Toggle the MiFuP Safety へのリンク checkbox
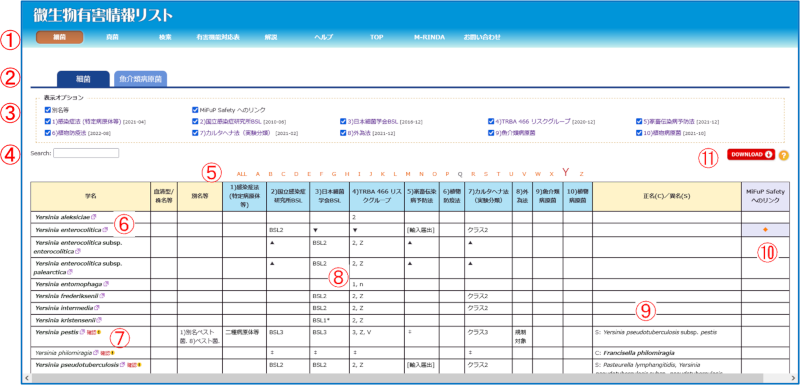The height and width of the screenshot is (385, 800). pyautogui.click(x=195, y=110)
